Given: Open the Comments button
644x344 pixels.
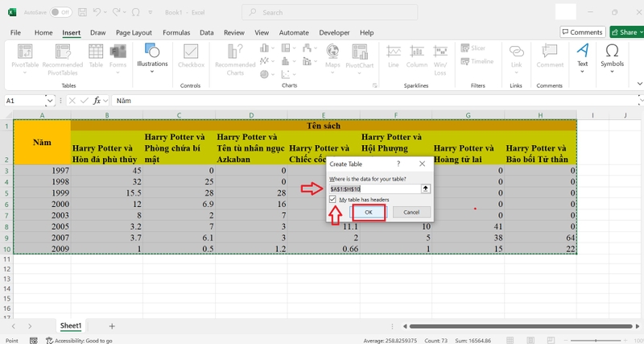Looking at the screenshot, I should (583, 32).
